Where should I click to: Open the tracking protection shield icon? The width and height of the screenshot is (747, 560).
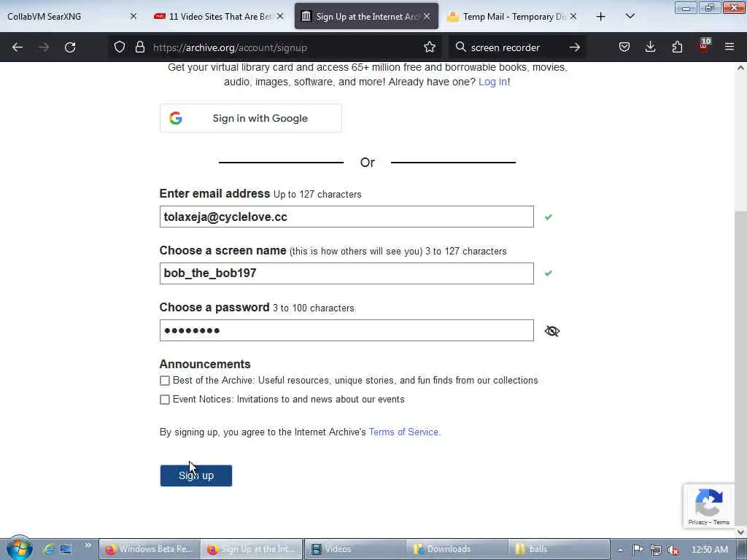[x=120, y=47]
